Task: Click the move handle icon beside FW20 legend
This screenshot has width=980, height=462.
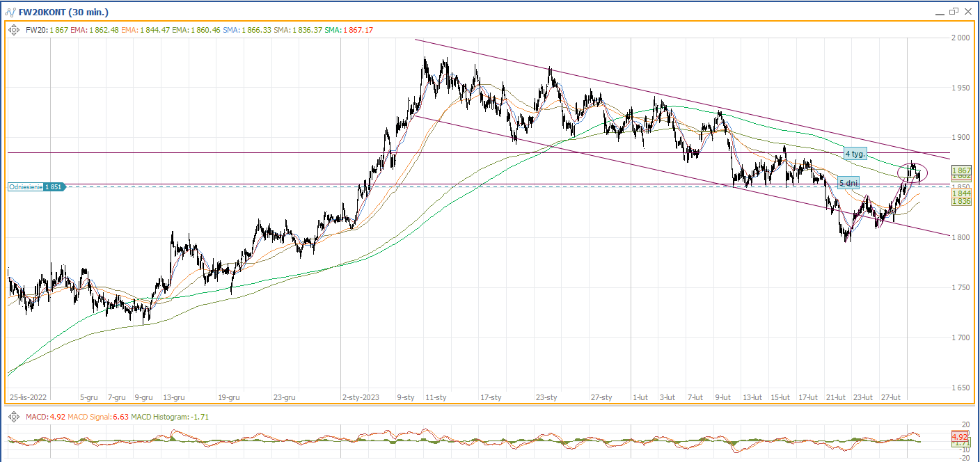Action: 13,30
